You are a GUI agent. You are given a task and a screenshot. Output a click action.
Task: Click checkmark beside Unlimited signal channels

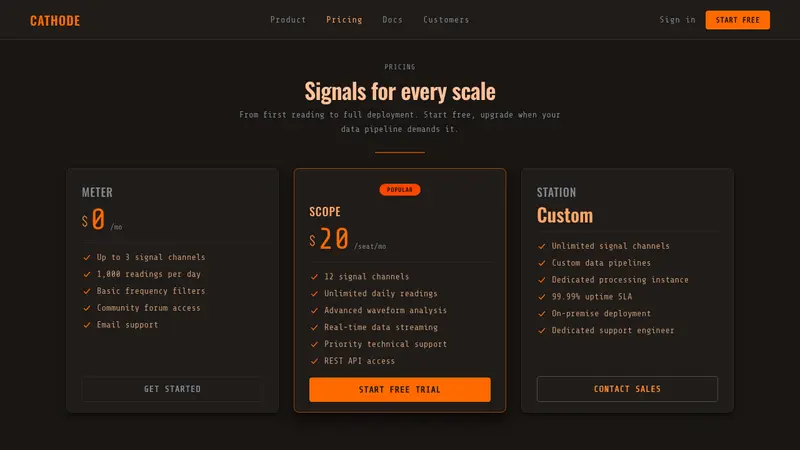pos(542,246)
